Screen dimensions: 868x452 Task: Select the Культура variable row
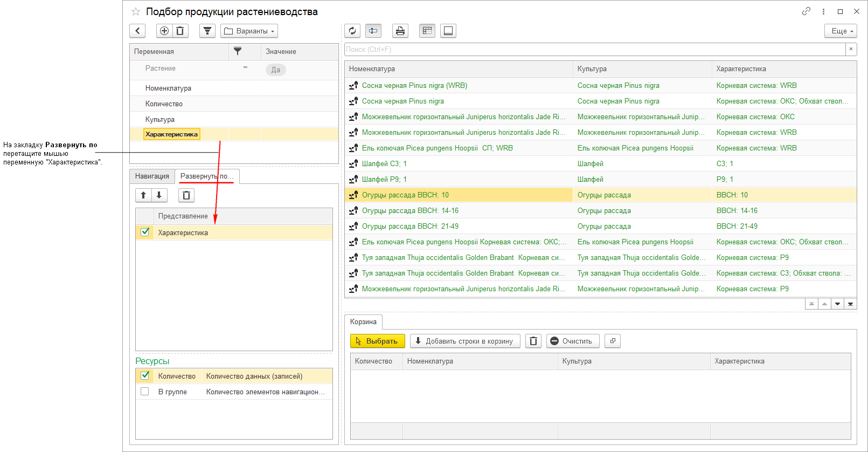(x=234, y=119)
